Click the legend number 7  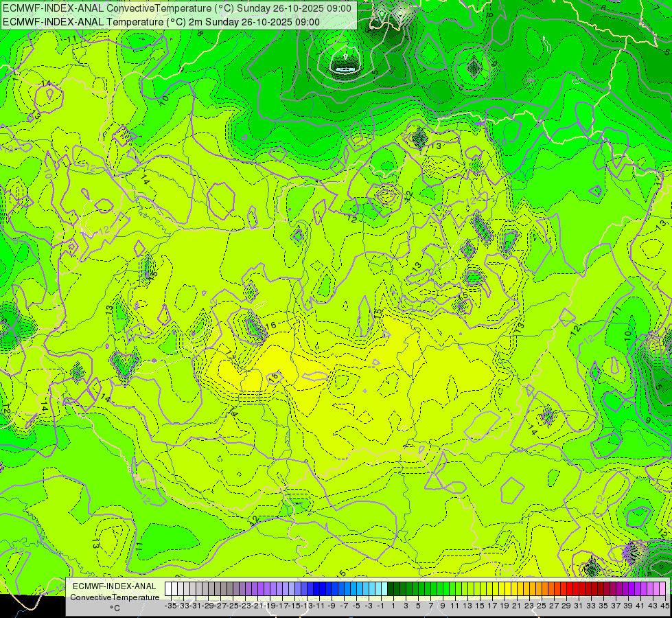(x=430, y=606)
